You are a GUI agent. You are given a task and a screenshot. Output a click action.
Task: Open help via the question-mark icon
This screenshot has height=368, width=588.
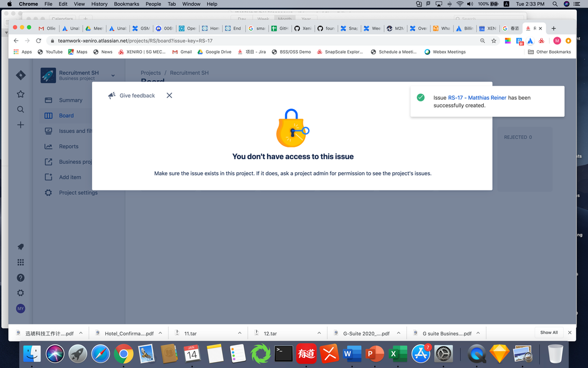coord(21,277)
